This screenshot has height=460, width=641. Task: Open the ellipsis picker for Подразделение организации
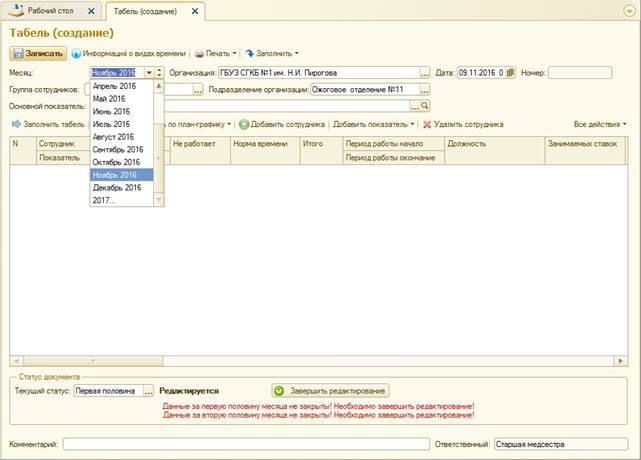point(425,89)
